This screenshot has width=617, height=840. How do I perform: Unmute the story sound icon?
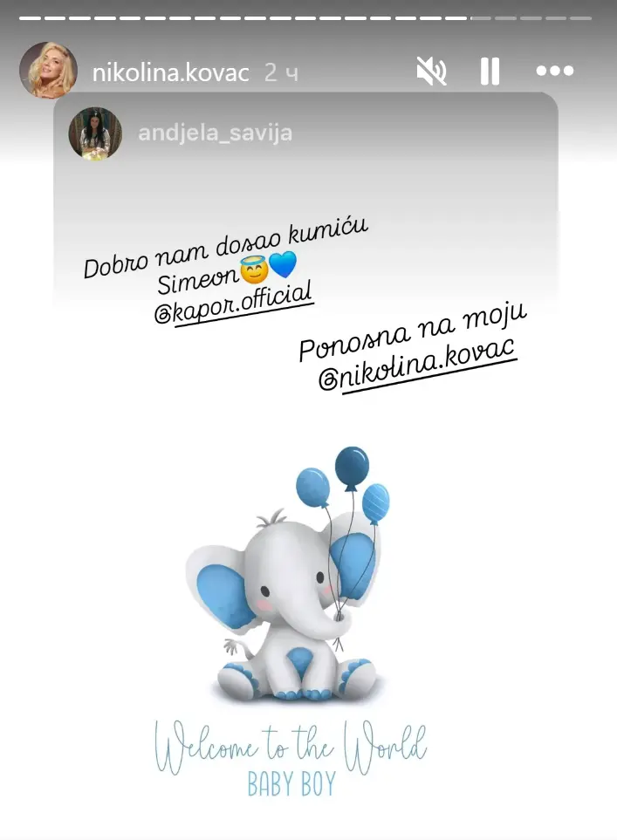point(431,72)
